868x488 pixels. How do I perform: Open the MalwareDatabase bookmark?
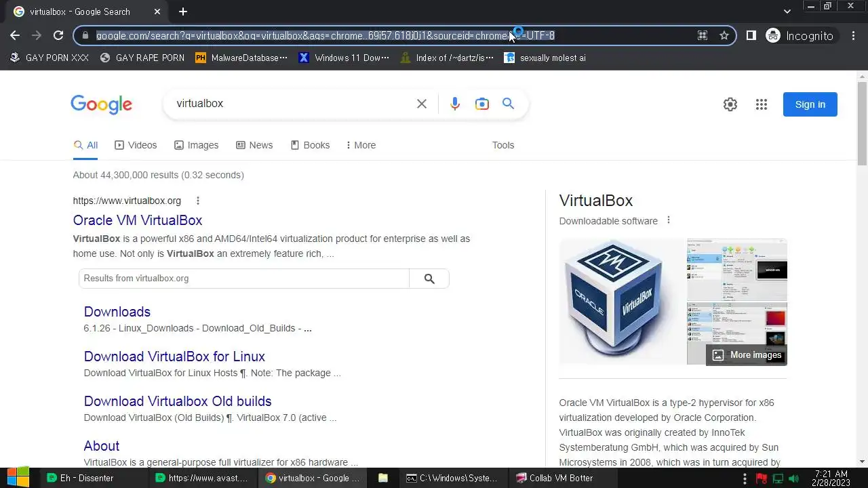241,58
